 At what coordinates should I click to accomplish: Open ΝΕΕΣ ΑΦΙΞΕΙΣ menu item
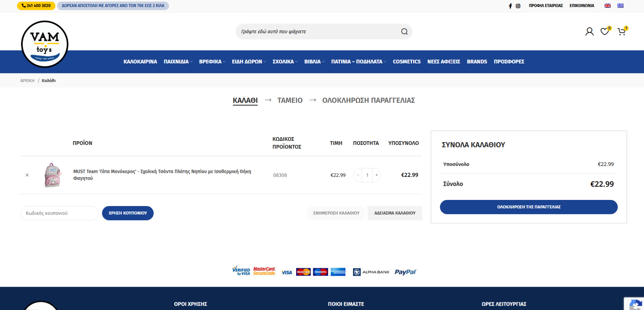(x=444, y=61)
